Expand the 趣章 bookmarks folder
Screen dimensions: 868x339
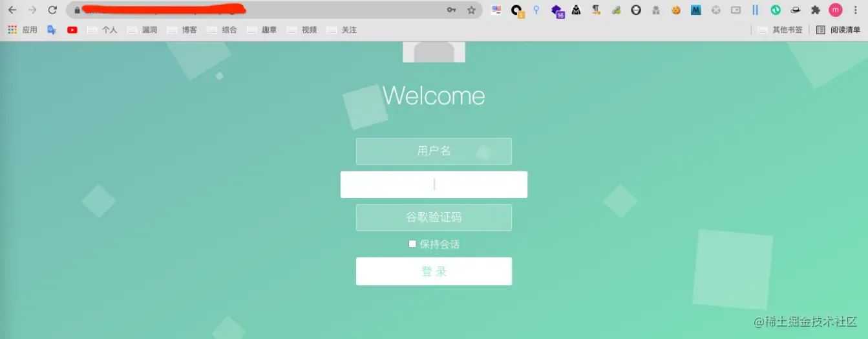[x=262, y=30]
